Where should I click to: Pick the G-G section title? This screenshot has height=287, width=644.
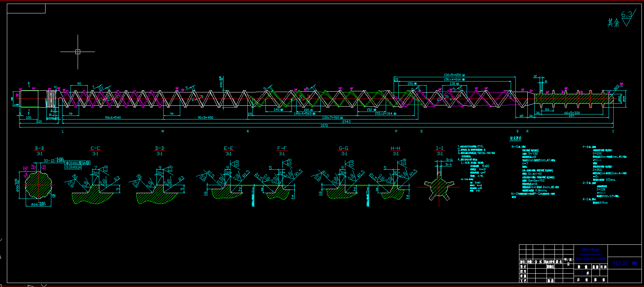coord(343,148)
